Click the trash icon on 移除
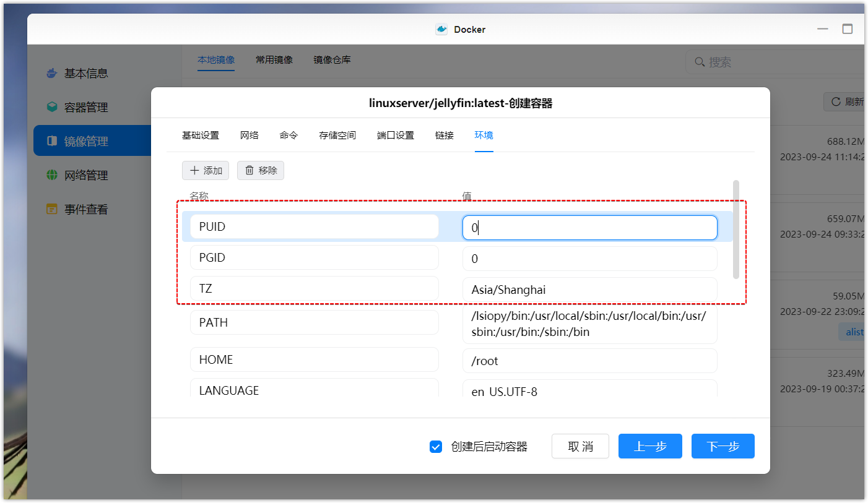Image resolution: width=868 pixels, height=503 pixels. 250,170
